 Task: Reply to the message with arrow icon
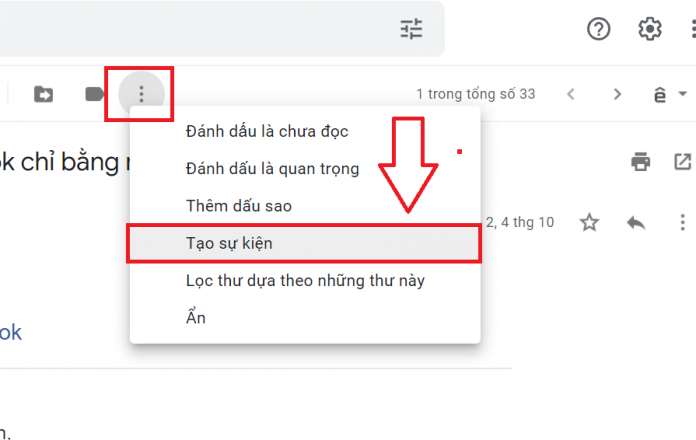[636, 222]
